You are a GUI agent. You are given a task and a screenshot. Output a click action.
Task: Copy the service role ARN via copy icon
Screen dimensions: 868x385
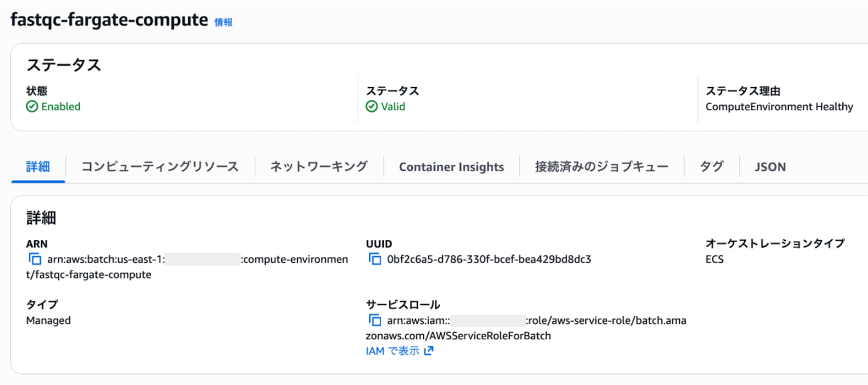375,320
